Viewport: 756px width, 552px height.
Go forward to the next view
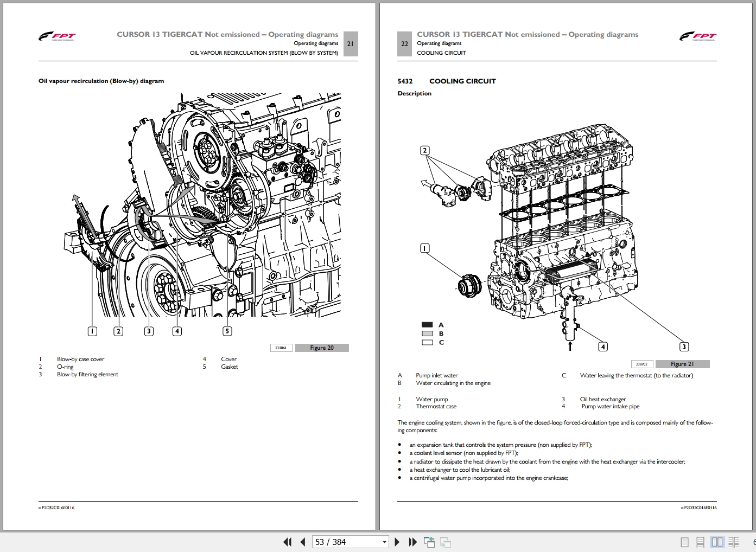[446, 542]
